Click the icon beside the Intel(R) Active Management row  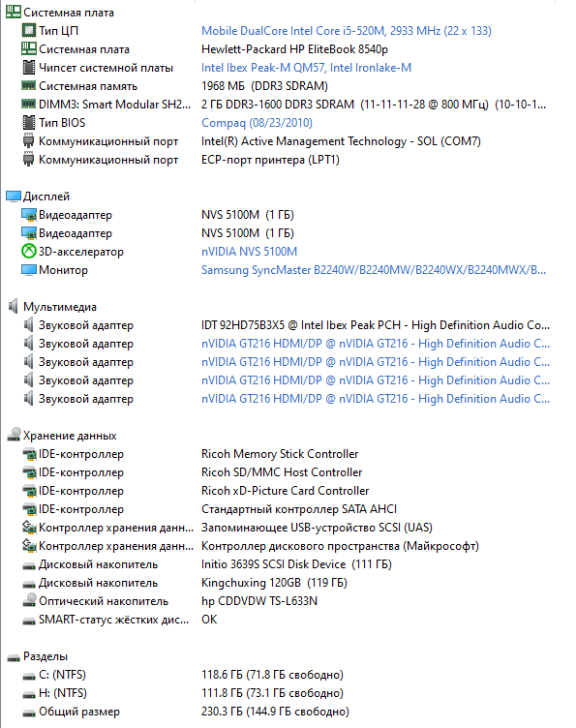pyautogui.click(x=29, y=140)
